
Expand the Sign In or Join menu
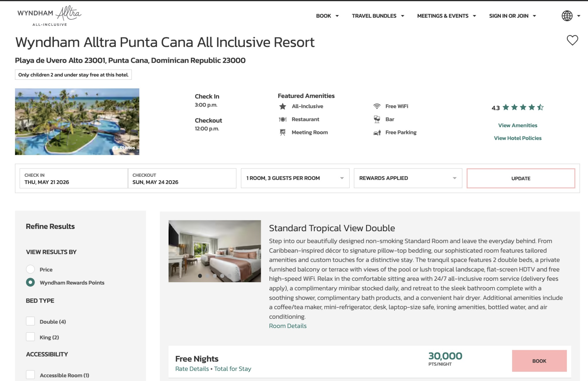coord(512,16)
